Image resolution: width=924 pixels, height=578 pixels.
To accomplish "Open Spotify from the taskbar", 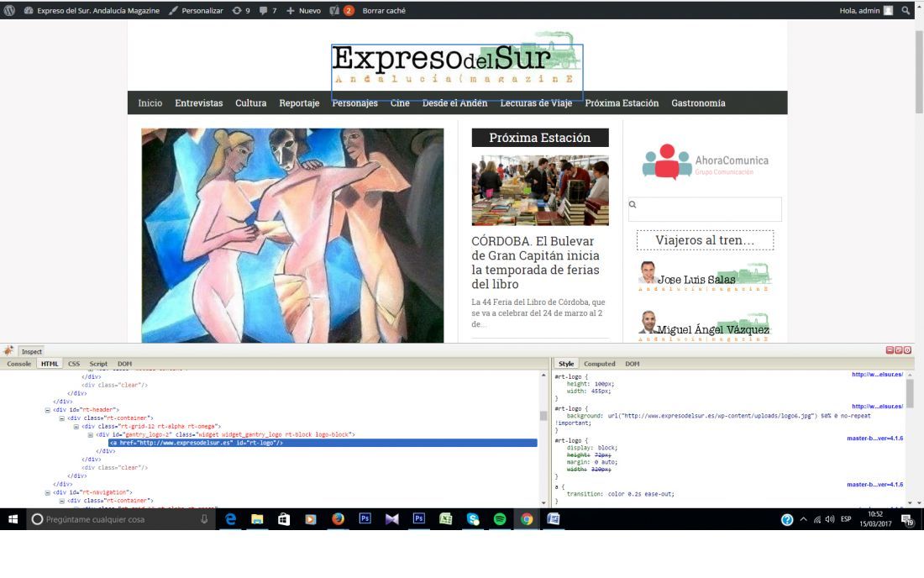I will pyautogui.click(x=500, y=519).
